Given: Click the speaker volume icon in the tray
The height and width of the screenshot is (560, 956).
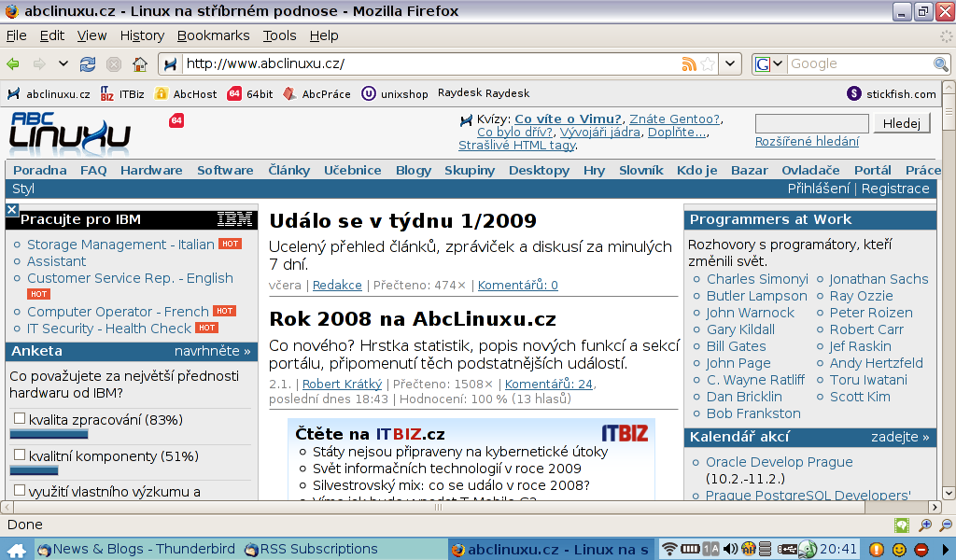Looking at the screenshot, I should (x=730, y=549).
